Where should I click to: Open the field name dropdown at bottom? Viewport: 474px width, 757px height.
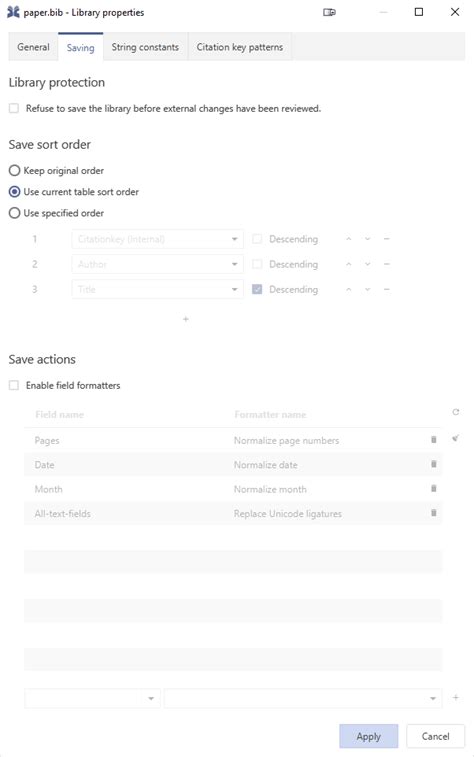pyautogui.click(x=92, y=698)
